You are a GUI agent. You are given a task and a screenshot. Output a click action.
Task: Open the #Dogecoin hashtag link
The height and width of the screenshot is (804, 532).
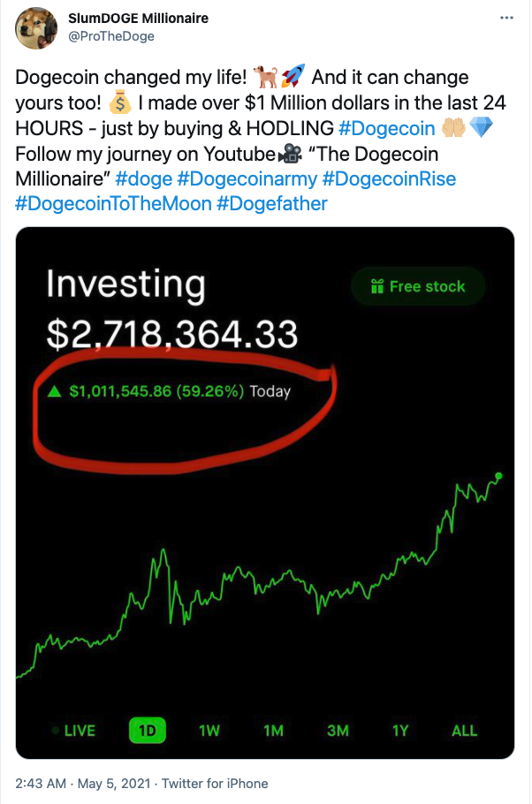386,129
